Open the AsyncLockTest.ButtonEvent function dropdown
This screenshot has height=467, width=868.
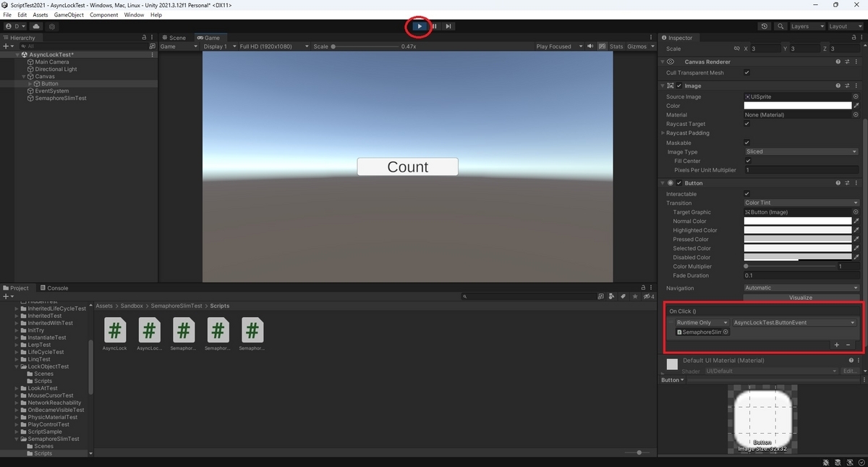click(x=793, y=322)
